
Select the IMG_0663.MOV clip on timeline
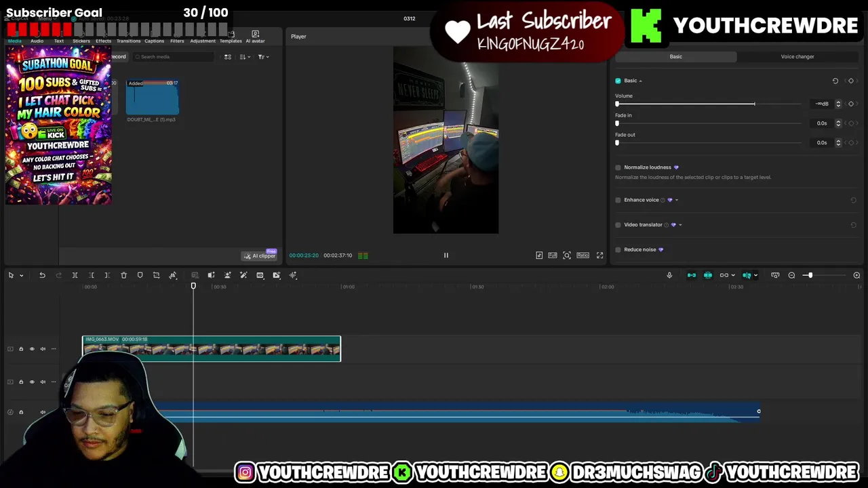tap(212, 348)
